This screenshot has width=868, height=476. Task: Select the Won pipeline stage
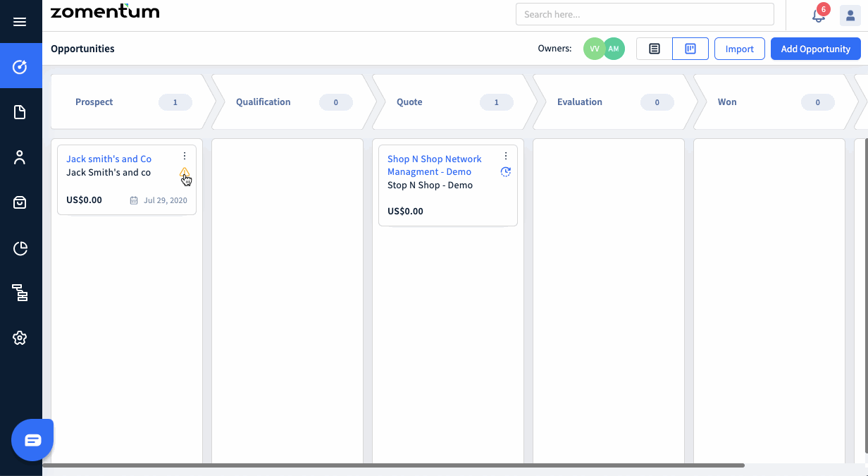pos(727,102)
